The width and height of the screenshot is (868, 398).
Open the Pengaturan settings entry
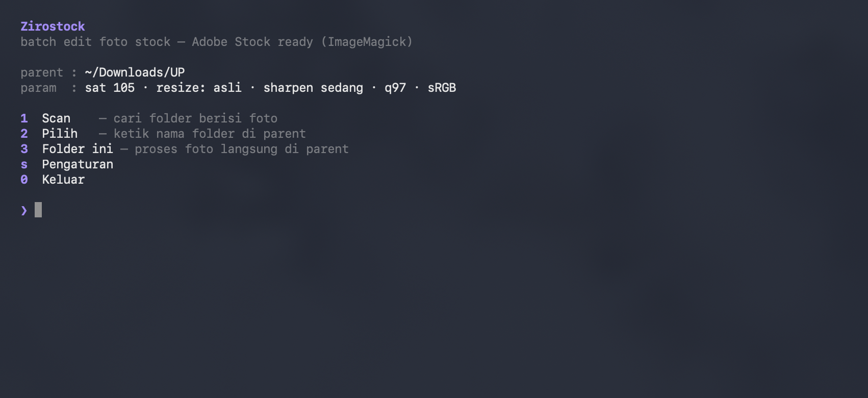[78, 164]
